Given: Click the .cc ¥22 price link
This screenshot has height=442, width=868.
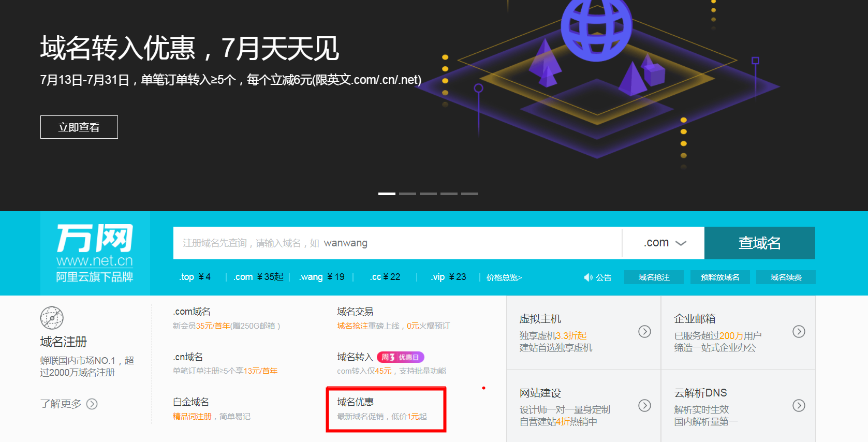Looking at the screenshot, I should click(385, 277).
